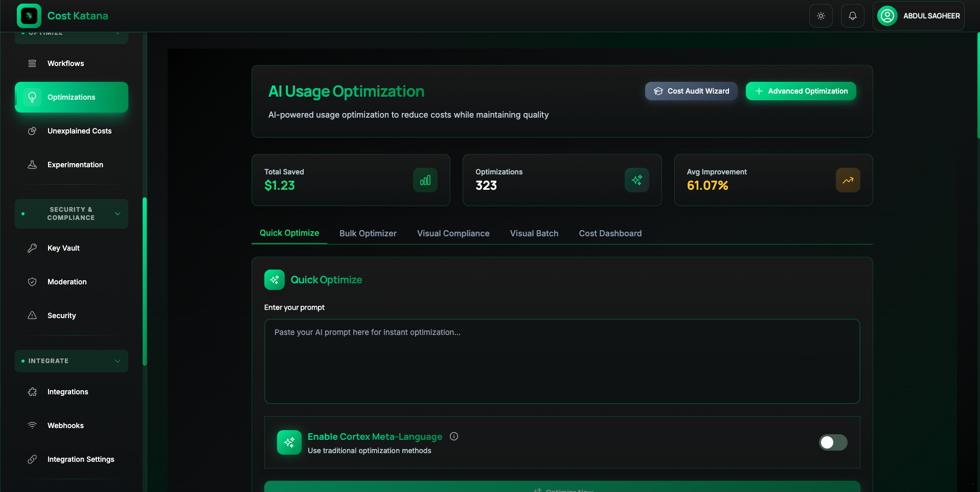Click the Optimizations lightbulb icon

coord(32,97)
